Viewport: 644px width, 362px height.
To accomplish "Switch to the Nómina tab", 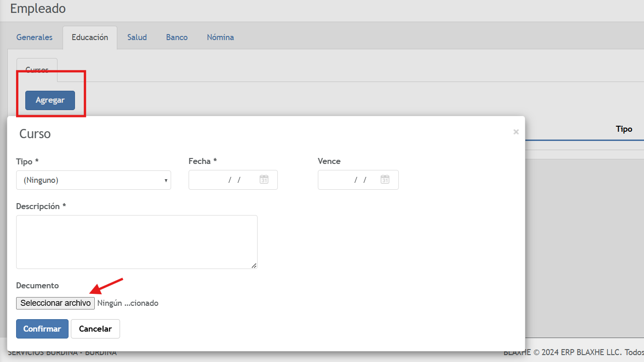I will [x=220, y=37].
